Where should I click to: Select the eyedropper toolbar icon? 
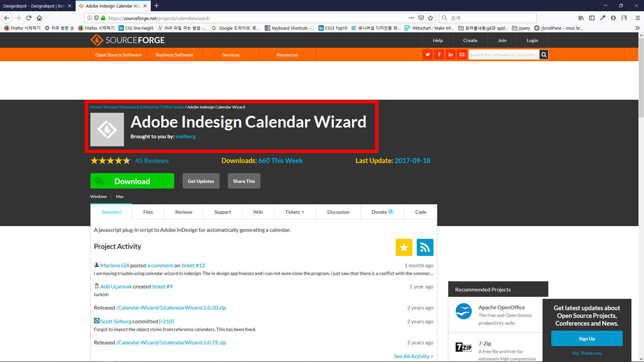603,18
